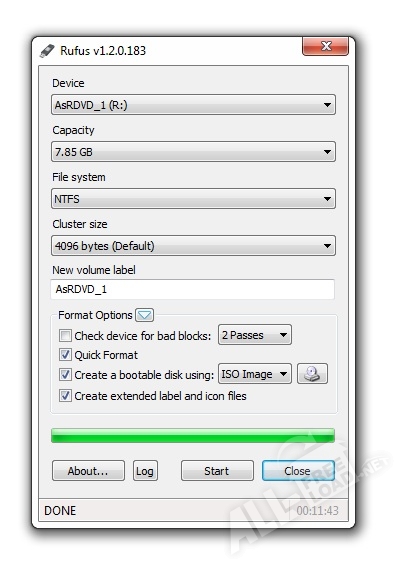400x566 pixels.
Task: Click the Rufus USB drive title icon
Action: click(47, 51)
